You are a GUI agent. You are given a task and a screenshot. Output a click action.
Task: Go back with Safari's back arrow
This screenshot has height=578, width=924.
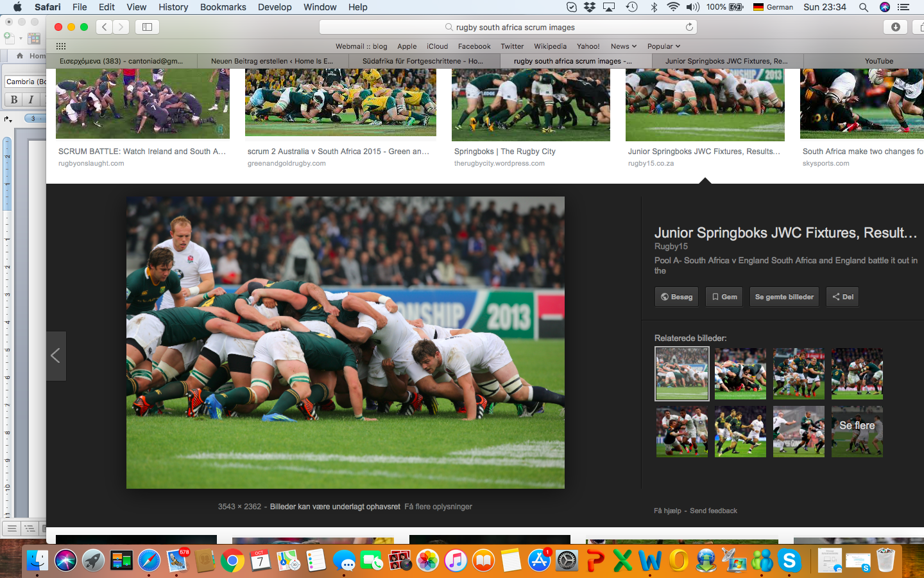[x=105, y=27]
